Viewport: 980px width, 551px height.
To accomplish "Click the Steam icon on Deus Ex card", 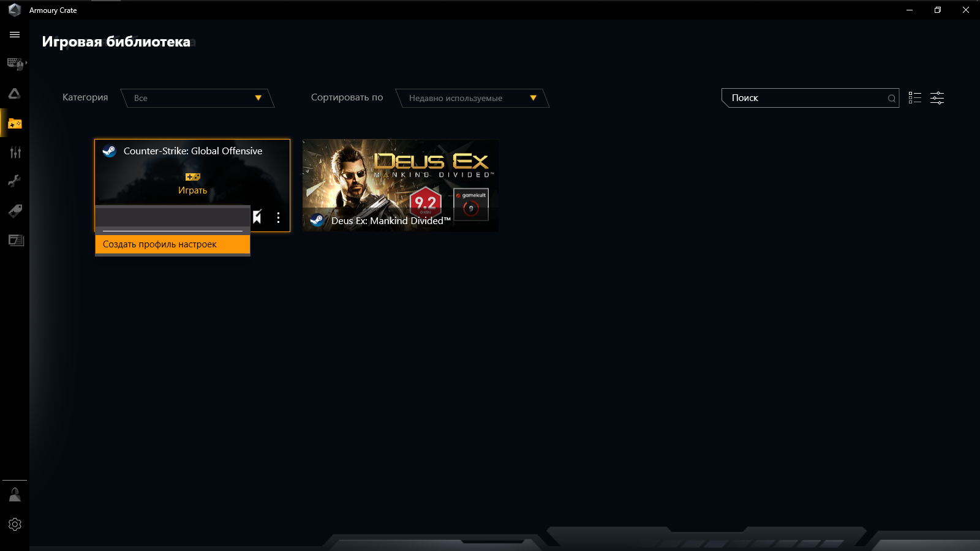I will point(317,220).
